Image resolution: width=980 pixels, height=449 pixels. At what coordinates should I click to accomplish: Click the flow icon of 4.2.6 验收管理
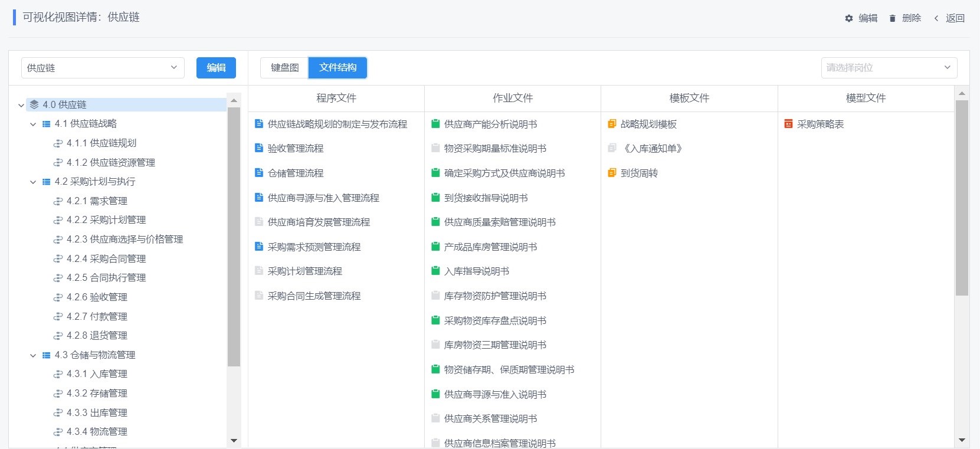click(58, 297)
